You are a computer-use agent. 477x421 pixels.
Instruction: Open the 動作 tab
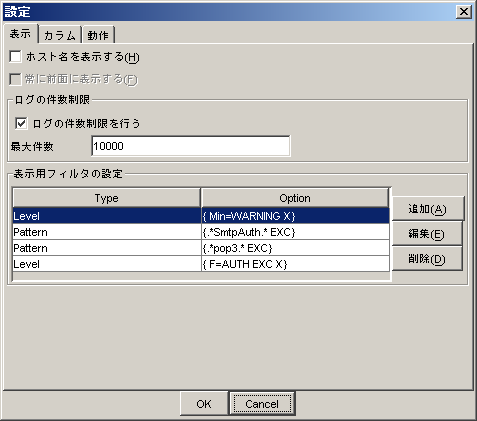[98, 35]
